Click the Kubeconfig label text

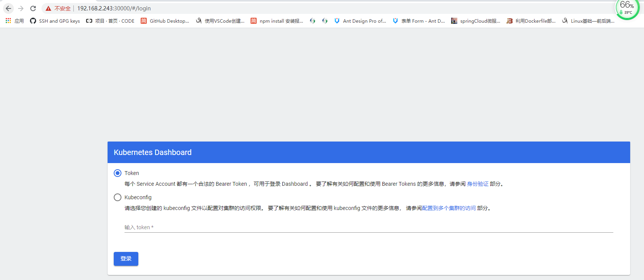pos(138,197)
